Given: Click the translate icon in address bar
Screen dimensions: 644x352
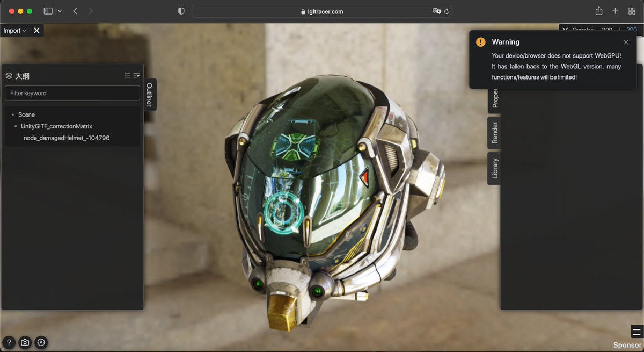Looking at the screenshot, I should click(x=437, y=11).
